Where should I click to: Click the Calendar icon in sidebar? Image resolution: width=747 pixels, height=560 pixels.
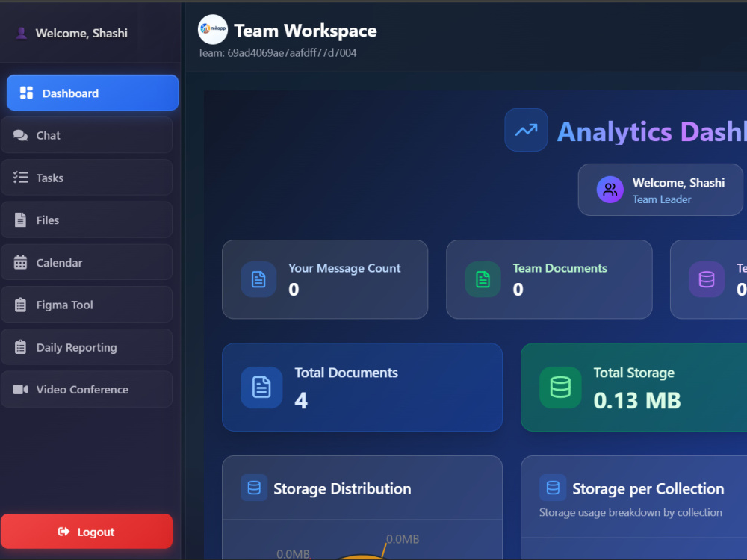click(x=20, y=262)
